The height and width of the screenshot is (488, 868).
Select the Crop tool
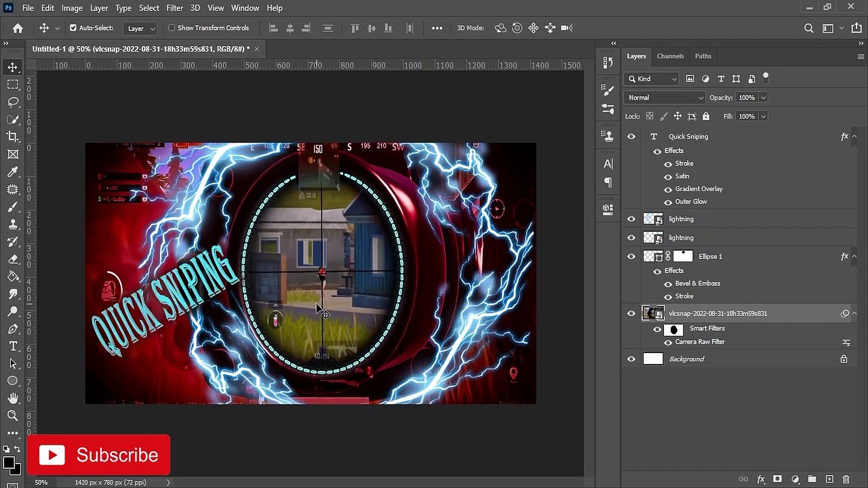(x=13, y=136)
